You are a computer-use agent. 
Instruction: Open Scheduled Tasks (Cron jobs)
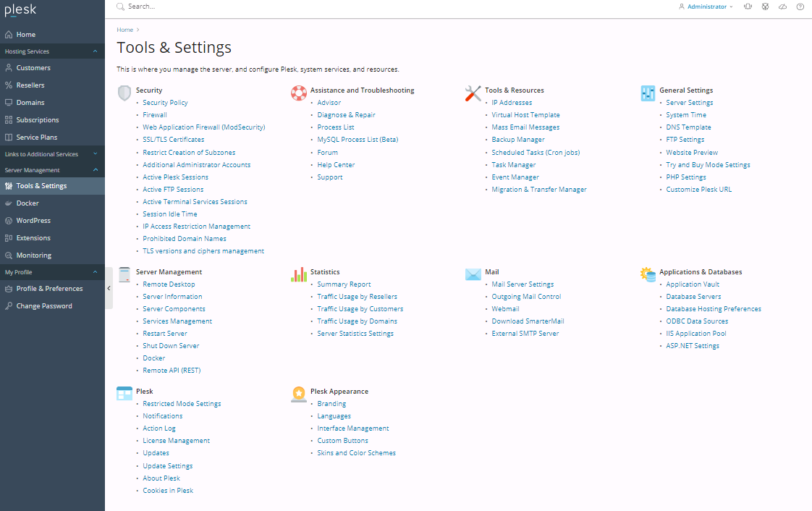(x=536, y=153)
